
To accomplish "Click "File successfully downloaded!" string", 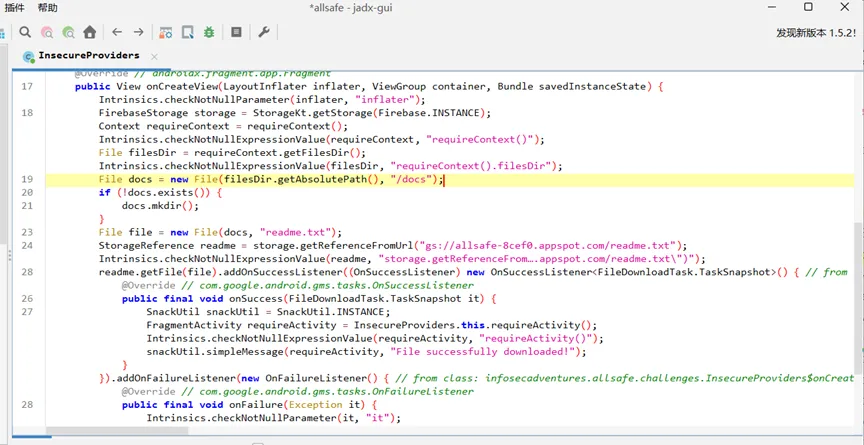I will pyautogui.click(x=485, y=351).
